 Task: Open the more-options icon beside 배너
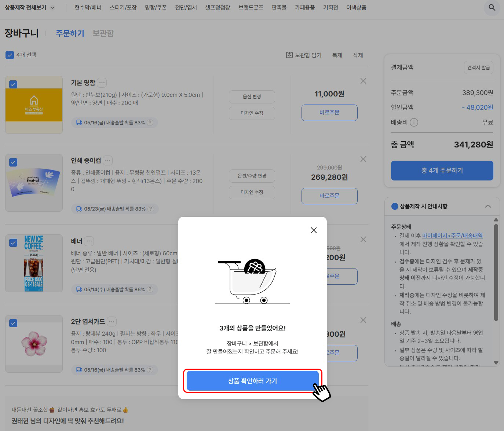pyautogui.click(x=89, y=241)
